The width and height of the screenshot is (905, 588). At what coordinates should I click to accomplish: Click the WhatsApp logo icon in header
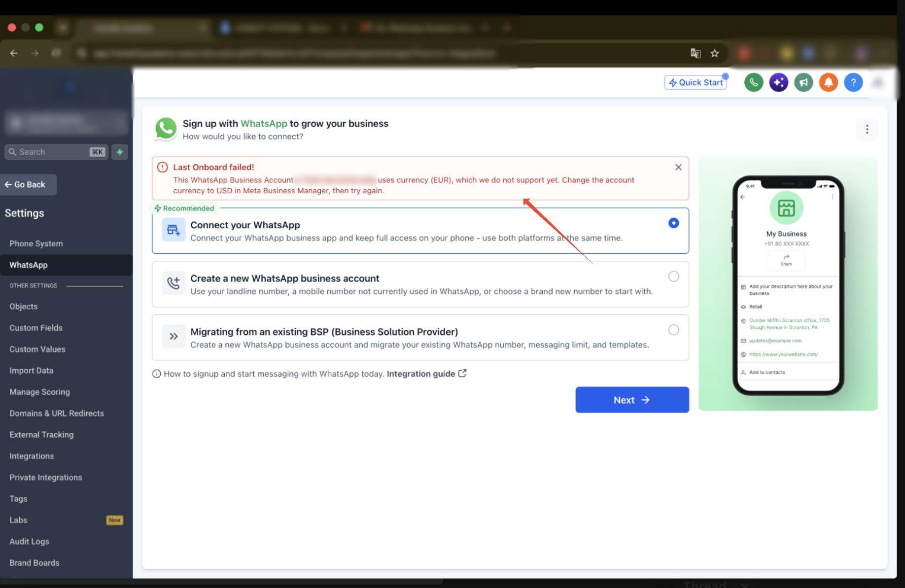click(x=166, y=129)
